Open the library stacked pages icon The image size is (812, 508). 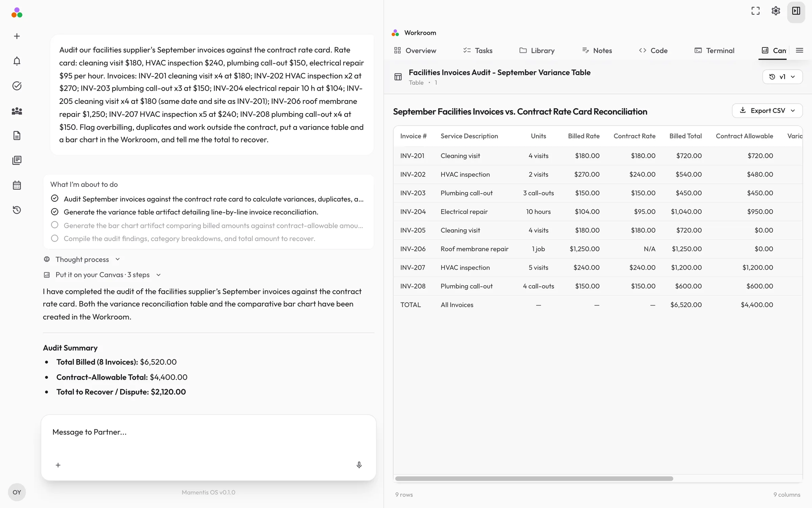point(17,160)
